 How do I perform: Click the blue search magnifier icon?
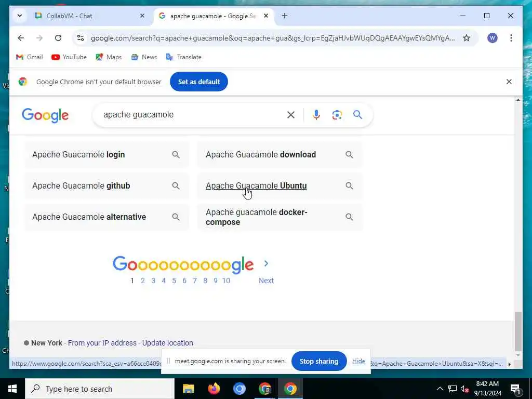click(357, 115)
